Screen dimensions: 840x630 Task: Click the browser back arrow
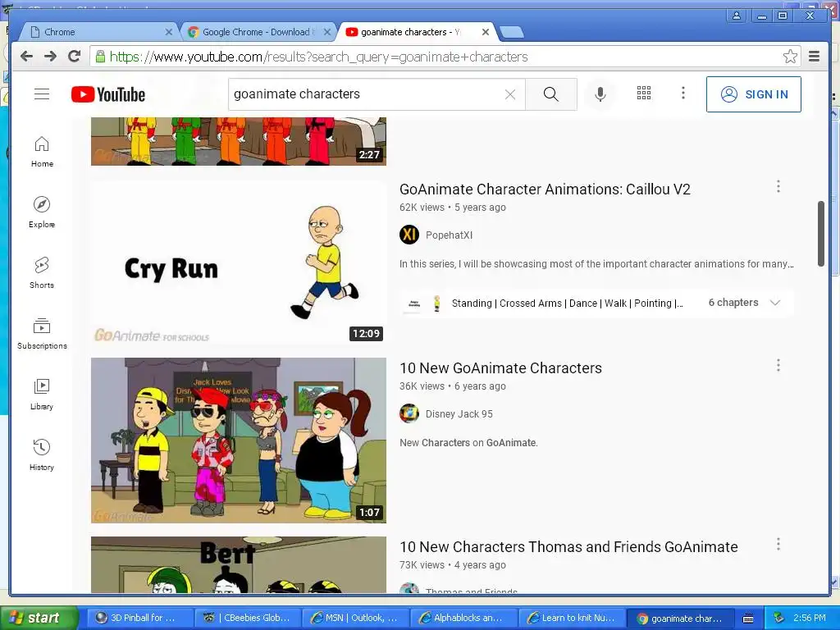(26, 57)
